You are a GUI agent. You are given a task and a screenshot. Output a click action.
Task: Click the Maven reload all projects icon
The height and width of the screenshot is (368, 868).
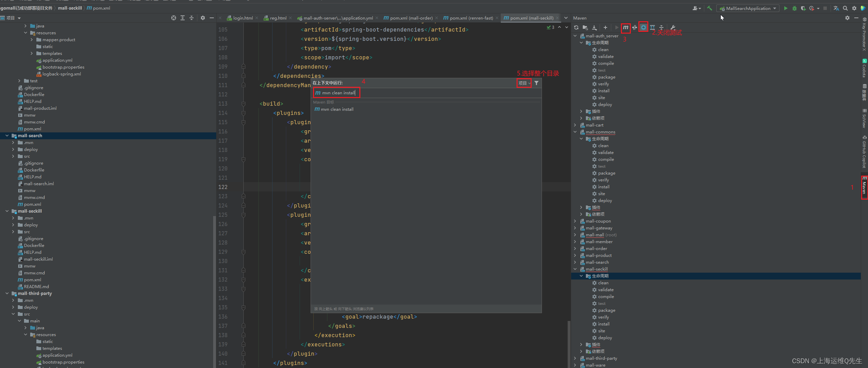[576, 27]
